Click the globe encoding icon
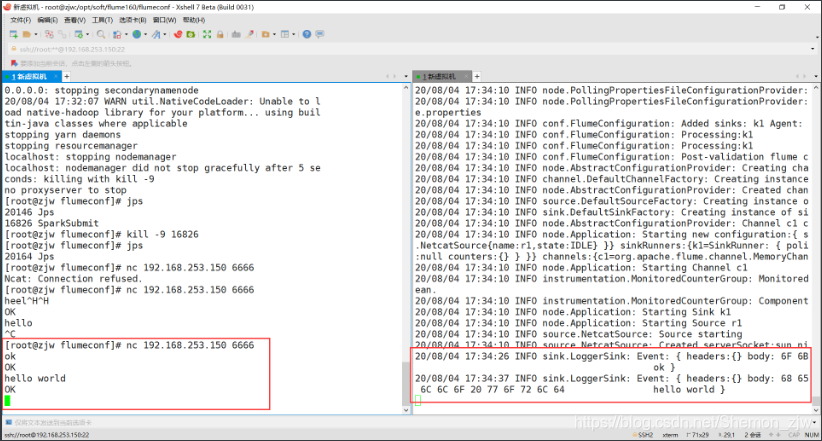 [x=137, y=34]
